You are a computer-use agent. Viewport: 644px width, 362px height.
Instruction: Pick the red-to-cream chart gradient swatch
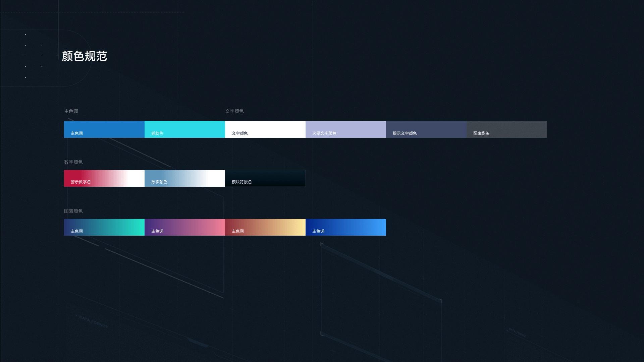pyautogui.click(x=265, y=227)
